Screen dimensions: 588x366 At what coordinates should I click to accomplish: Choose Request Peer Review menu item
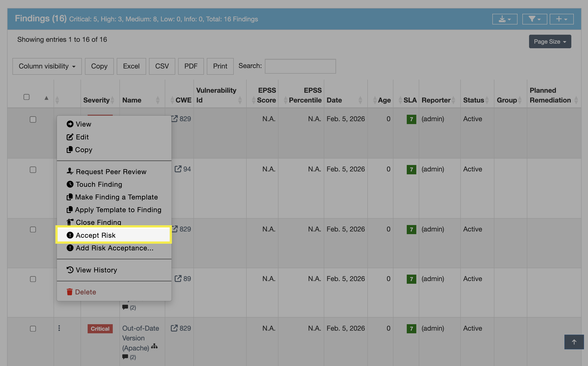point(111,172)
